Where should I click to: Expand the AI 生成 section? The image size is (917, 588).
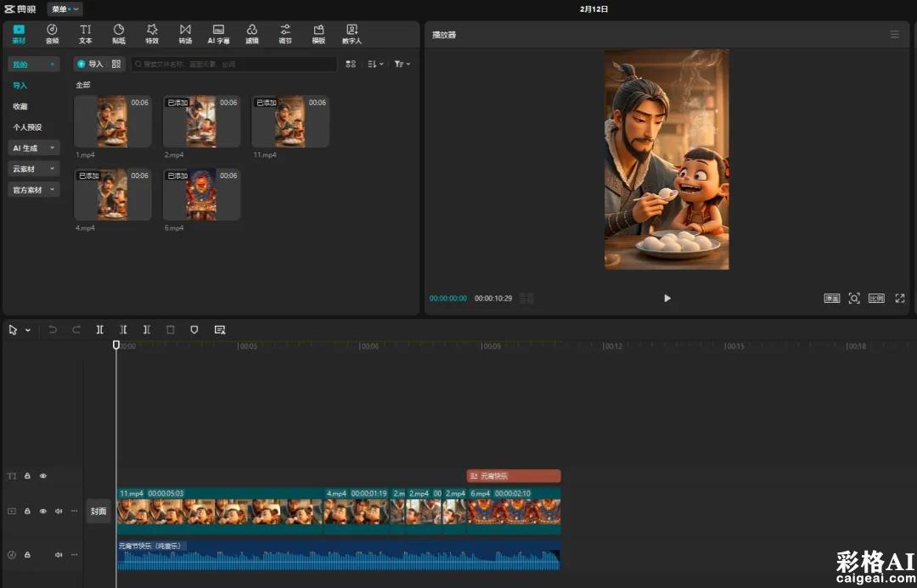pyautogui.click(x=34, y=148)
